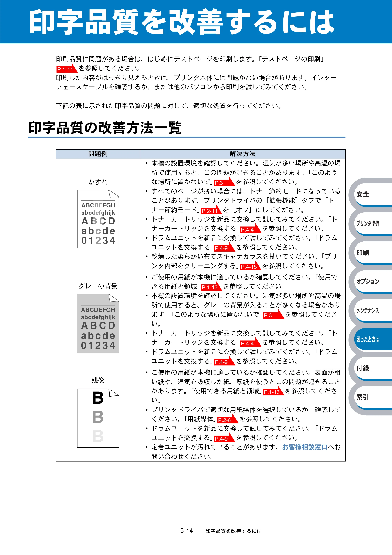Click the 解決方法 column header

tap(242, 154)
